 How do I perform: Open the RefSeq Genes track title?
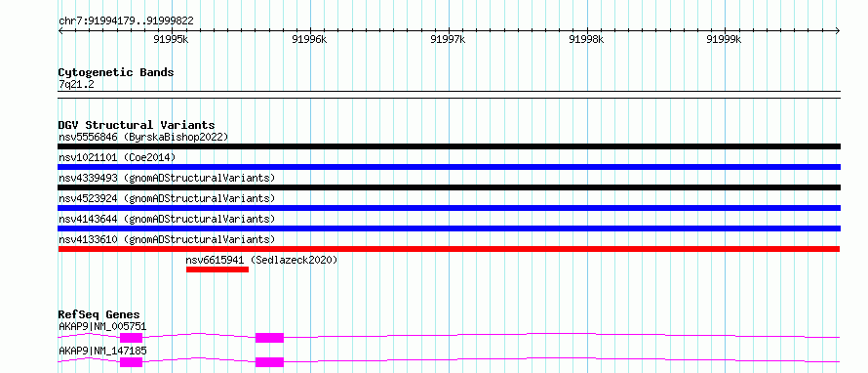pos(99,314)
